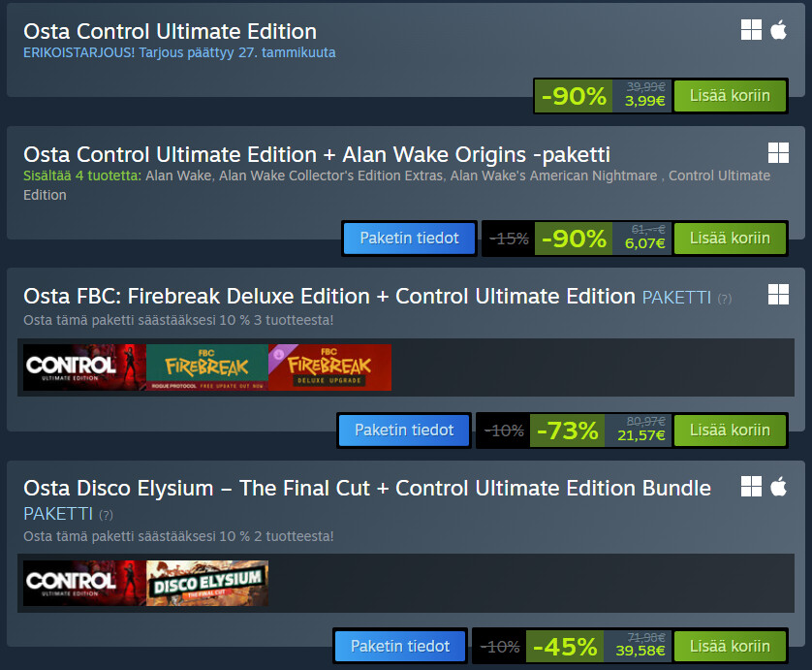Add Control Ultimate Edition to cart
This screenshot has height=670, width=812.
tap(730, 95)
